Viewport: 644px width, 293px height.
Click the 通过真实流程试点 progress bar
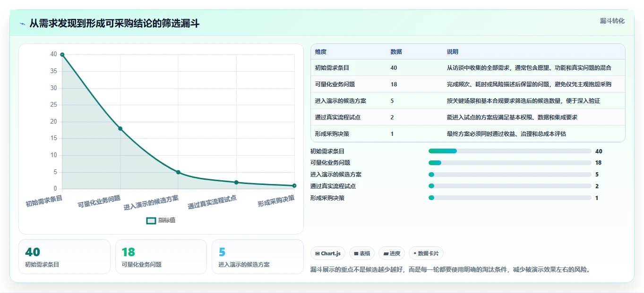coord(510,186)
